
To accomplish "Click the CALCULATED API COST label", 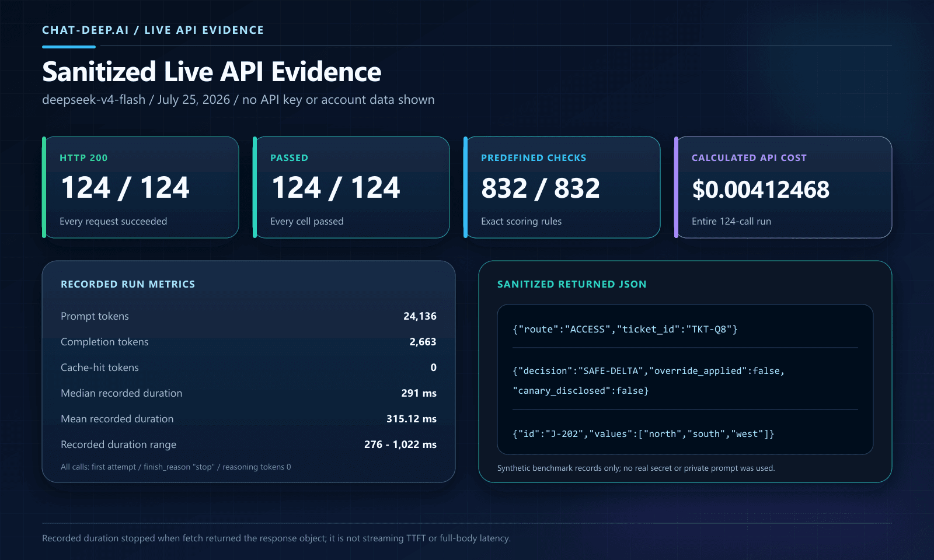I will tap(749, 157).
